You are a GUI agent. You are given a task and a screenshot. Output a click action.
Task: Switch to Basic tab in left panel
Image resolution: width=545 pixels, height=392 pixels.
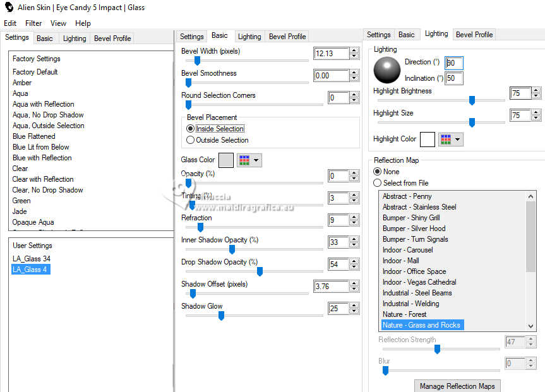pyautogui.click(x=45, y=39)
